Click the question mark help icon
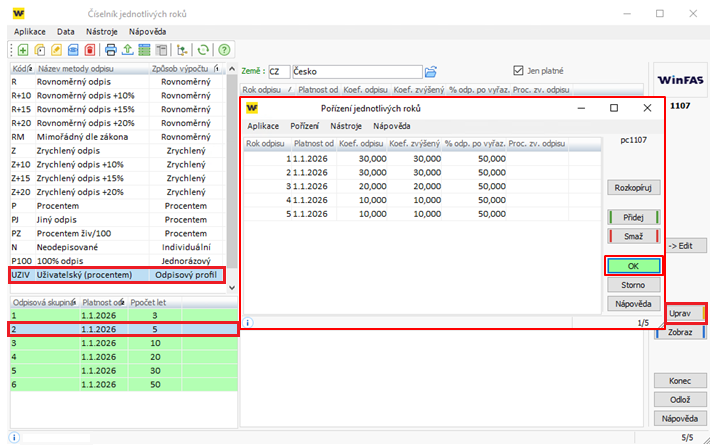The height and width of the screenshot is (447, 714). pyautogui.click(x=224, y=49)
